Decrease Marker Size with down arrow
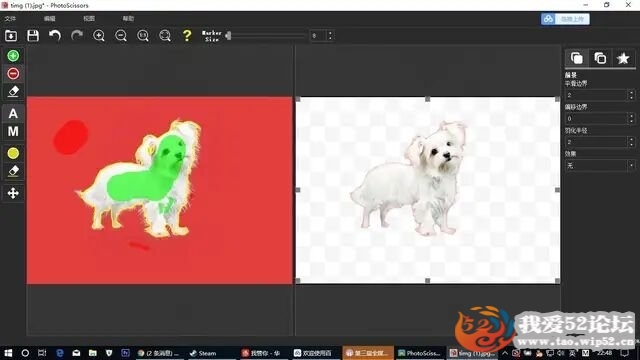Viewport: 640px width, 360px height. click(330, 39)
